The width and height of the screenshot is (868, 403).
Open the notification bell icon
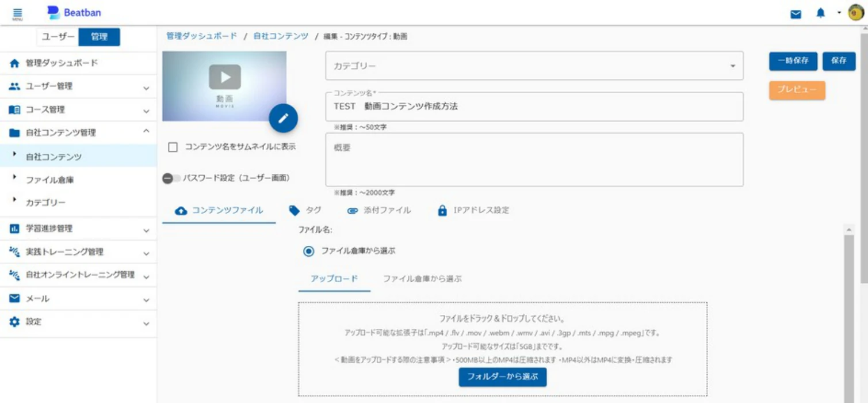pyautogui.click(x=820, y=13)
